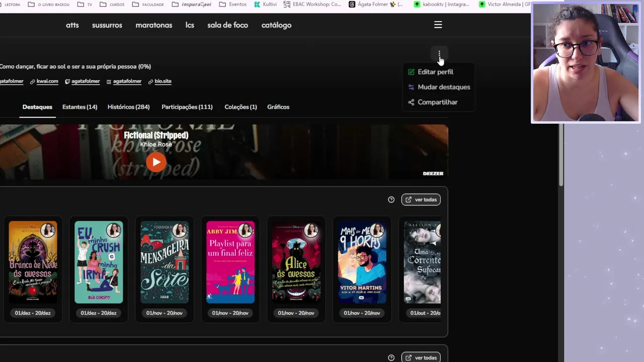Click avatar badge on Playlist para um final feliz
The height and width of the screenshot is (362, 644).
[x=246, y=230]
